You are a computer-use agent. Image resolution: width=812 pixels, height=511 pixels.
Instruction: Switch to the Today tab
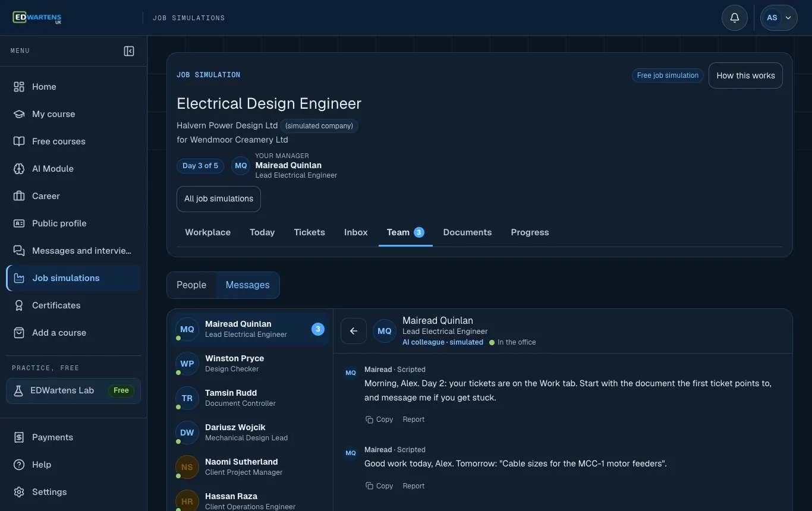[262, 232]
